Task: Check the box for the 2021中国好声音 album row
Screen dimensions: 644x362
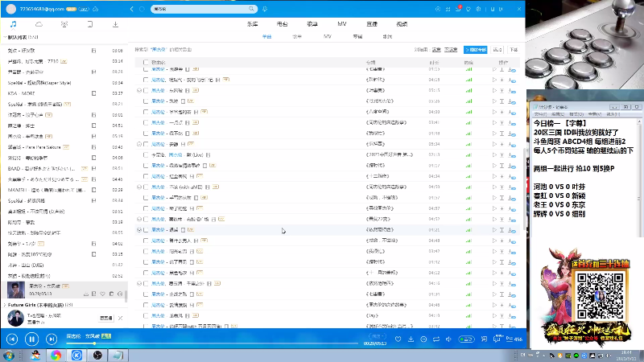Action: (146, 154)
